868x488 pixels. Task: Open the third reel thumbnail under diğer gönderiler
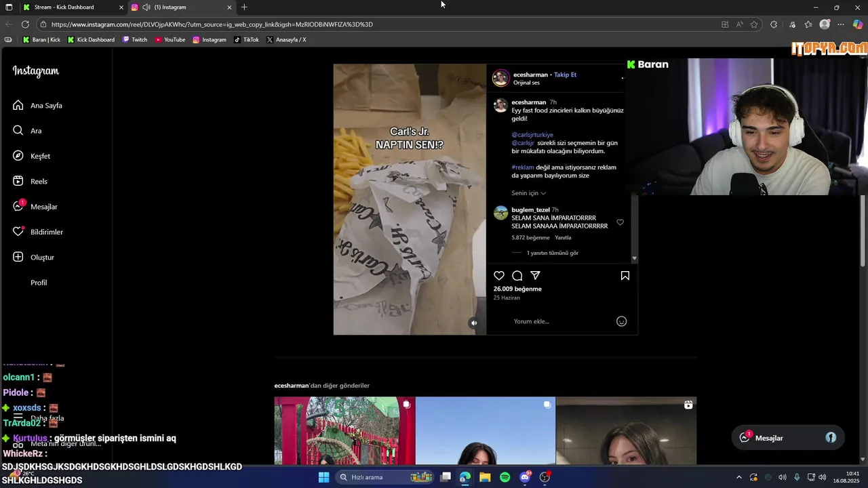point(626,430)
